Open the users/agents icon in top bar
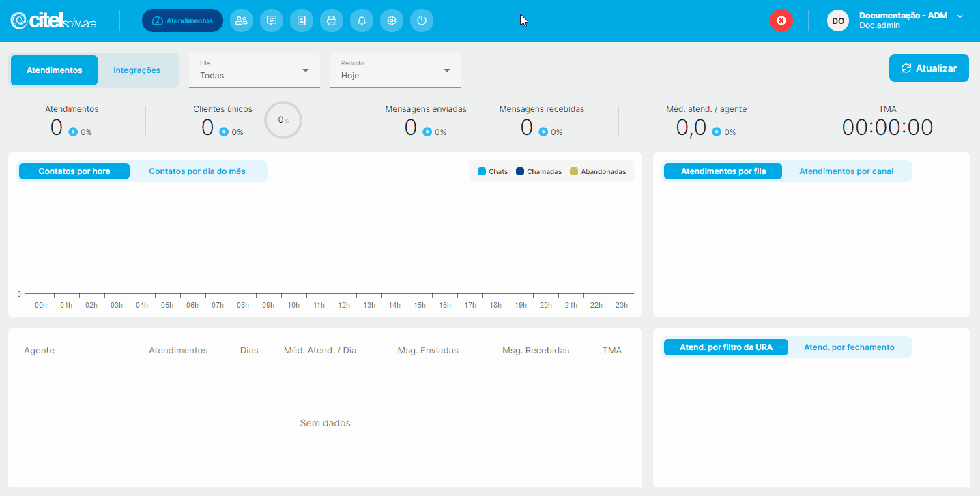 [242, 20]
